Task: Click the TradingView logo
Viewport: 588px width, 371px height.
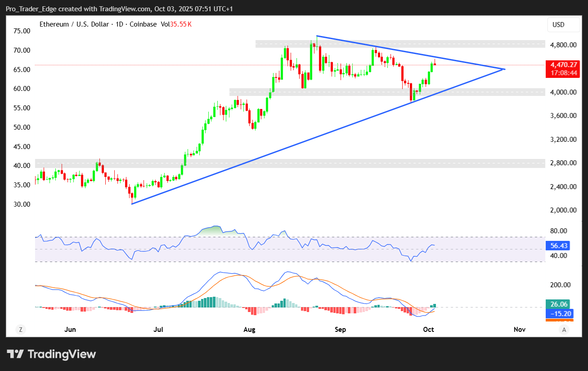Action: click(51, 354)
